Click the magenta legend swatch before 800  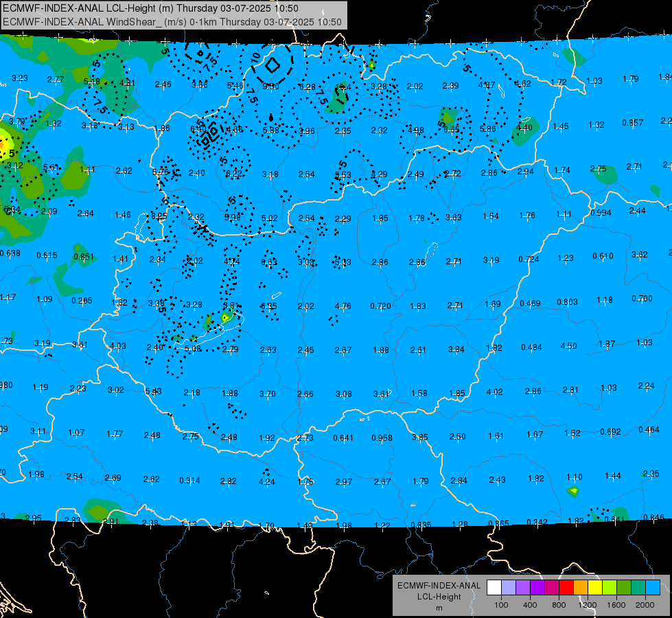pyautogui.click(x=552, y=588)
